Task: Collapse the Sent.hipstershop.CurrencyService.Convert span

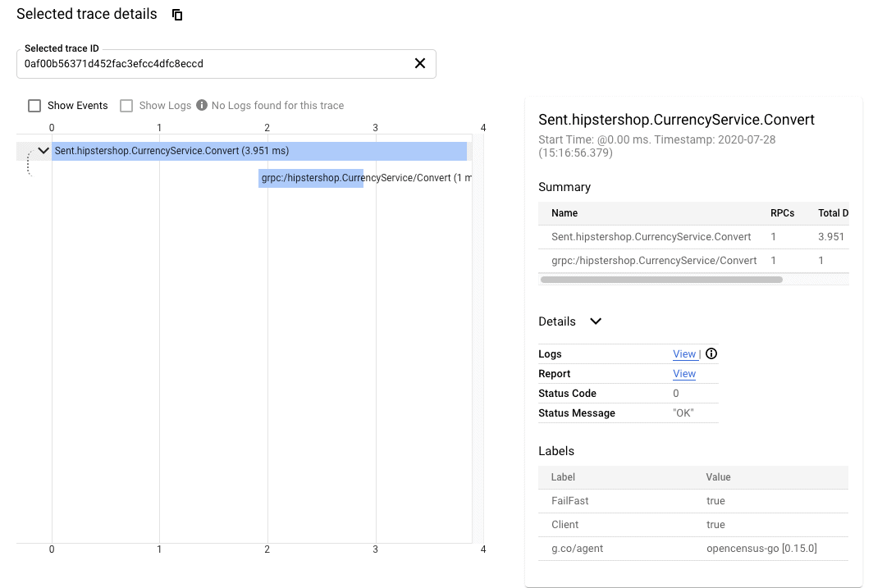Action: pos(43,151)
